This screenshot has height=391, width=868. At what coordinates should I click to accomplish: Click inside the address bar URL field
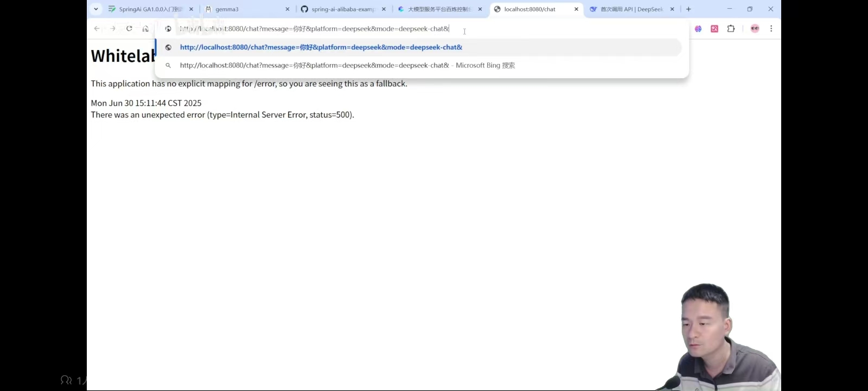[315, 29]
